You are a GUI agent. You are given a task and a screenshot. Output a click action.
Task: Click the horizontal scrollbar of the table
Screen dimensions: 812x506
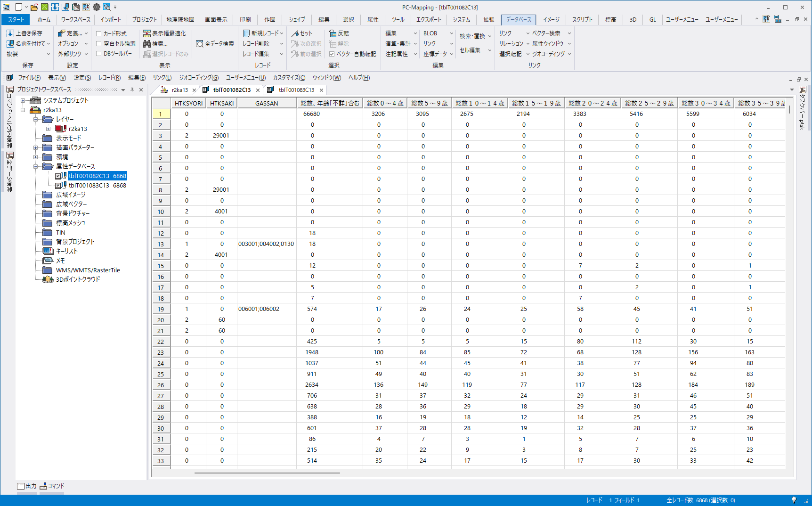pos(267,473)
